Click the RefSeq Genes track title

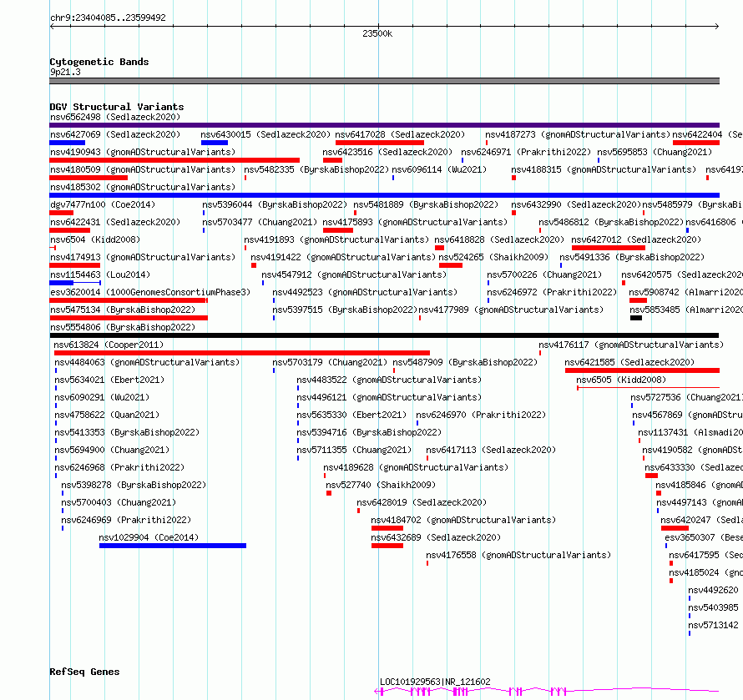[x=84, y=672]
